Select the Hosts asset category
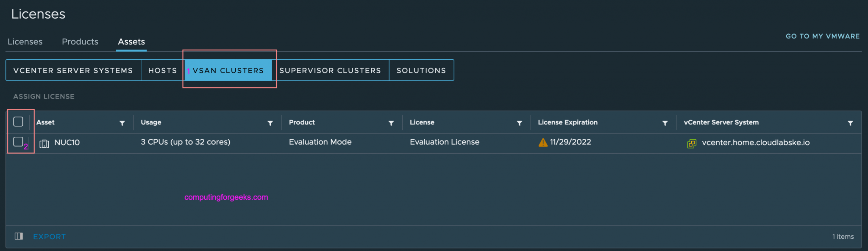868x251 pixels. click(x=162, y=71)
